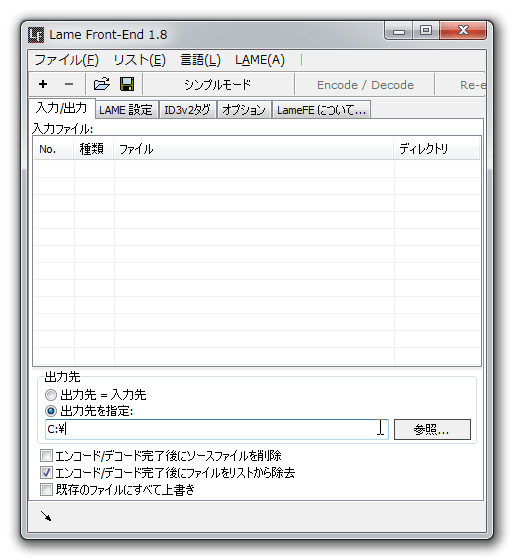
Task: Switch to the ID3v2タグ tab
Action: (187, 110)
